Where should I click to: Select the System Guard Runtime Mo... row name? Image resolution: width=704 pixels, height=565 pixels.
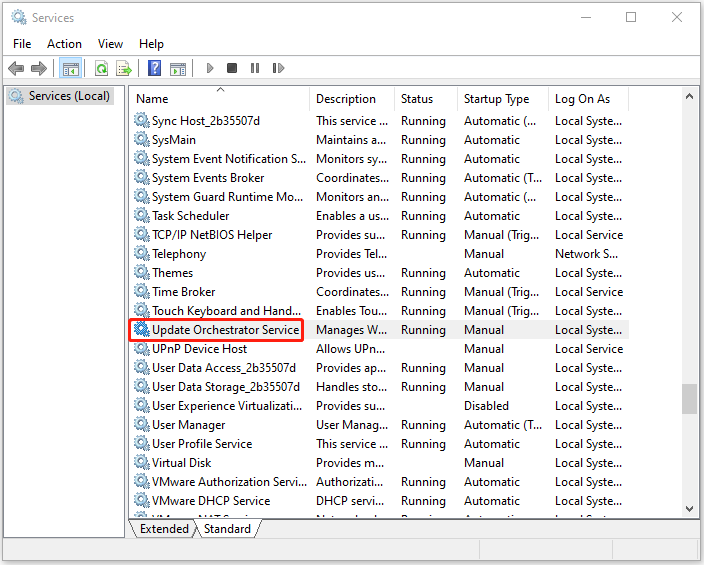(227, 197)
